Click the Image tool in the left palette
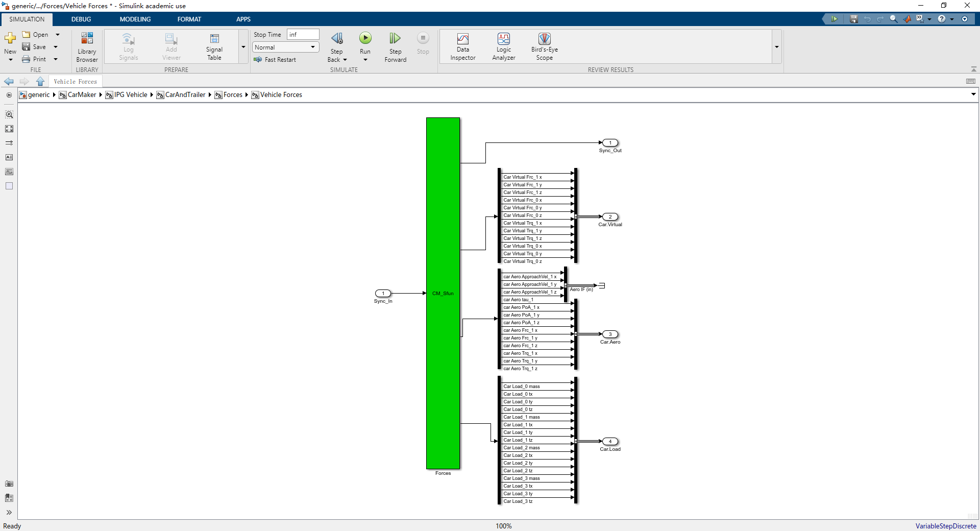The height and width of the screenshot is (531, 980). pyautogui.click(x=9, y=172)
